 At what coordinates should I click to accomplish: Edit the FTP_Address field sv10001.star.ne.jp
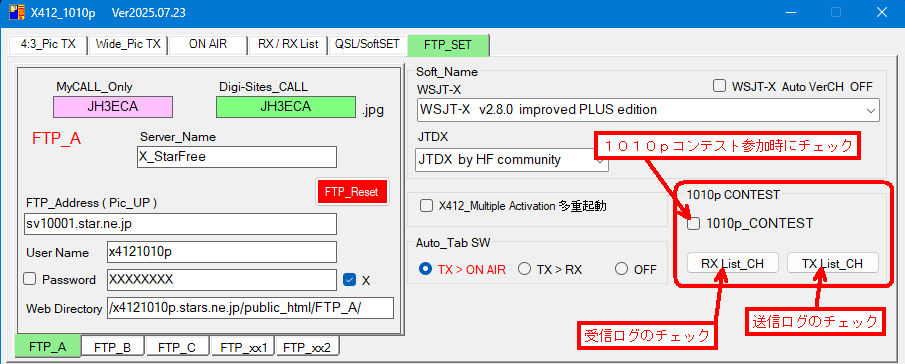[x=180, y=224]
